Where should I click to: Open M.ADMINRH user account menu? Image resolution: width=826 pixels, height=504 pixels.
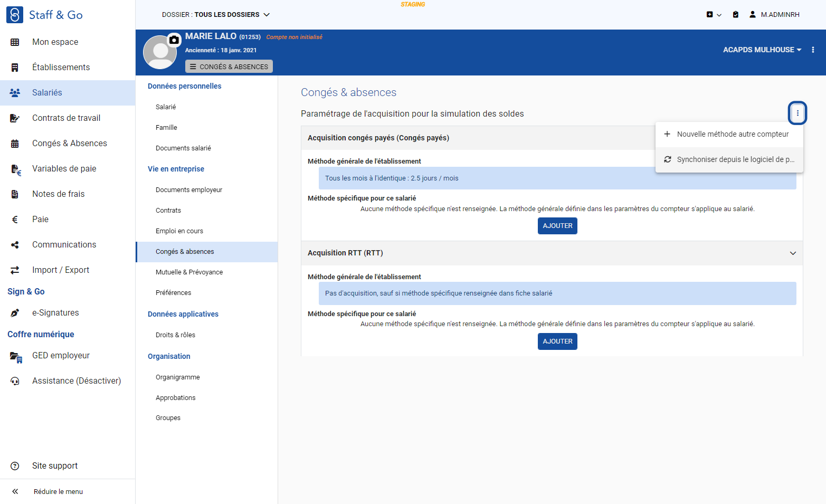pyautogui.click(x=774, y=15)
